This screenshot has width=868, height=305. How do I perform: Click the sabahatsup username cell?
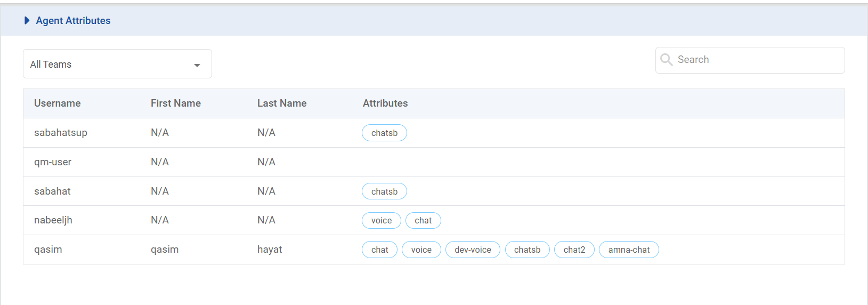(61, 133)
